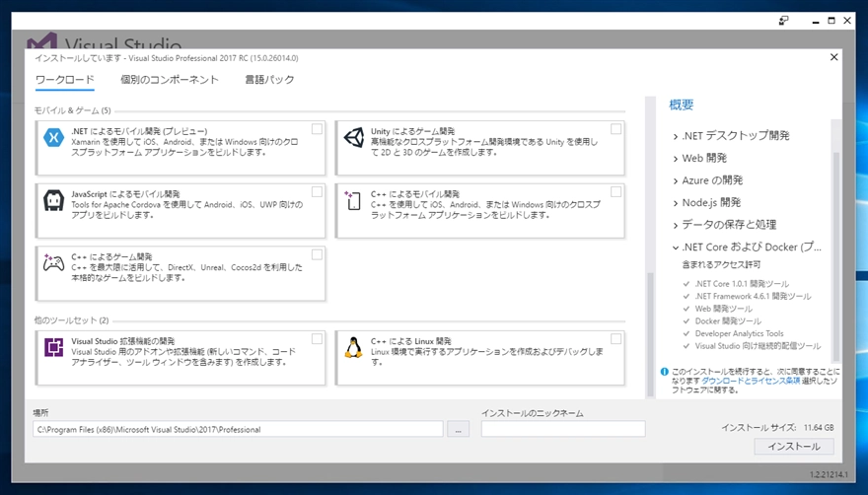Expand Web 開発 in summary
This screenshot has height=495, width=868.
[676, 159]
